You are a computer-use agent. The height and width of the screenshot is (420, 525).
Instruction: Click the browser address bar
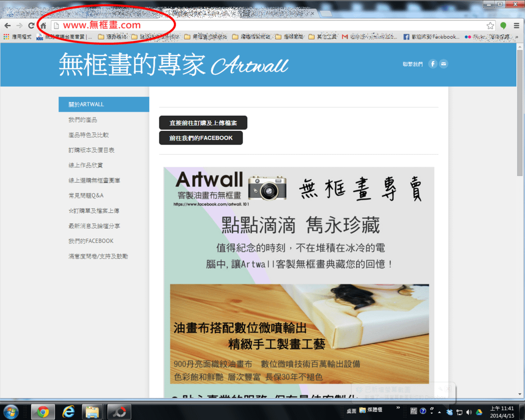[273, 26]
